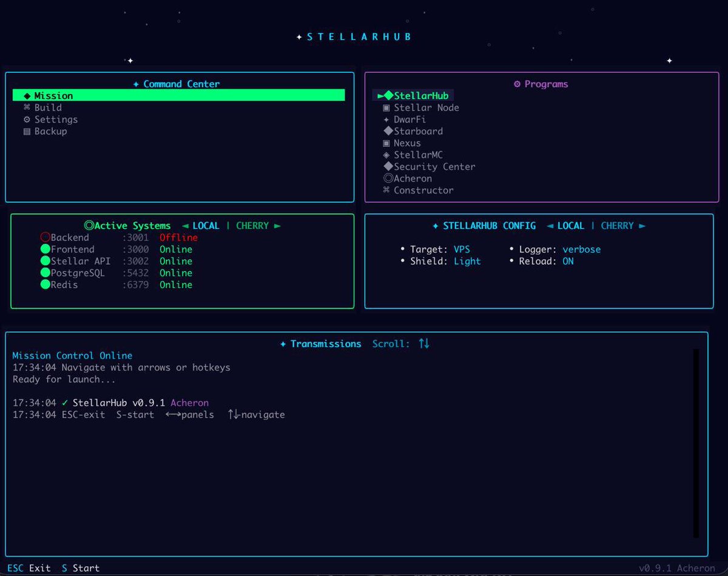This screenshot has height=576, width=728.
Task: Select the Mission diamond icon
Action: [26, 95]
